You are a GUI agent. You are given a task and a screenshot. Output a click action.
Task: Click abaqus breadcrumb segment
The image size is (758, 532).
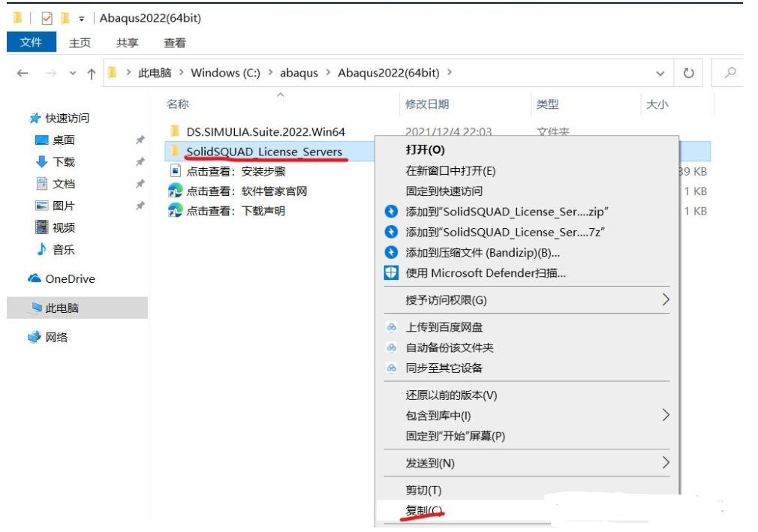[x=299, y=73]
